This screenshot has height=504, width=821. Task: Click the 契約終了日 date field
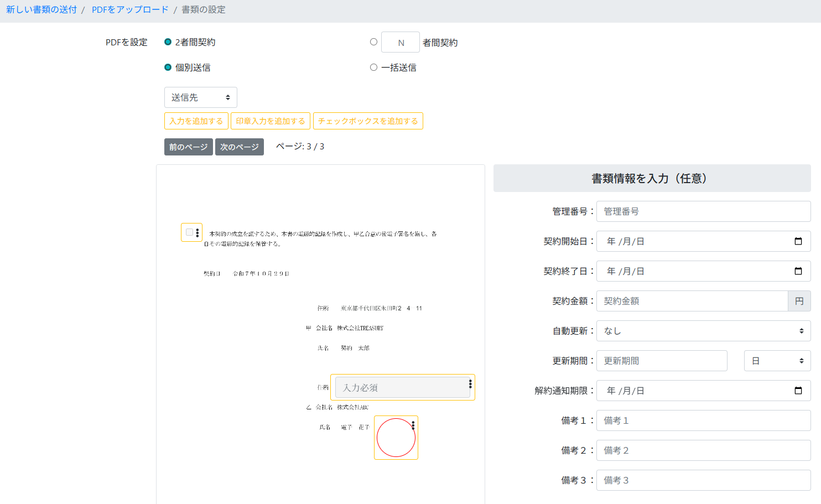704,271
